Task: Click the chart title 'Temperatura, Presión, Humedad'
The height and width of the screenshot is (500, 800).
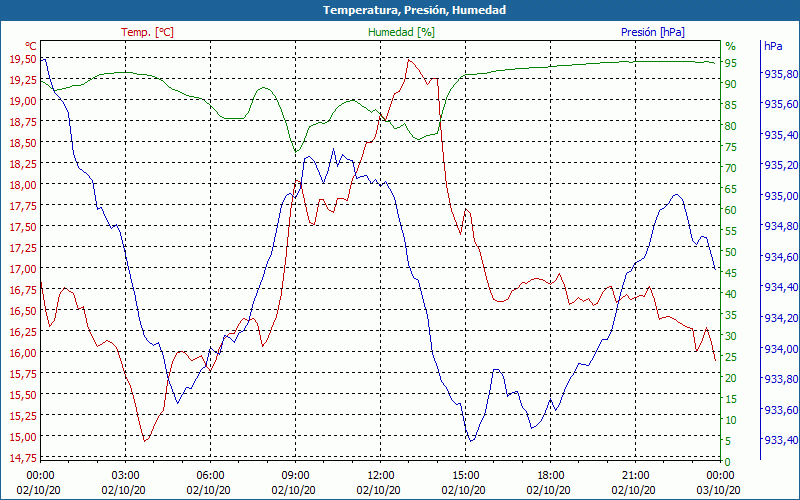Action: coord(414,10)
